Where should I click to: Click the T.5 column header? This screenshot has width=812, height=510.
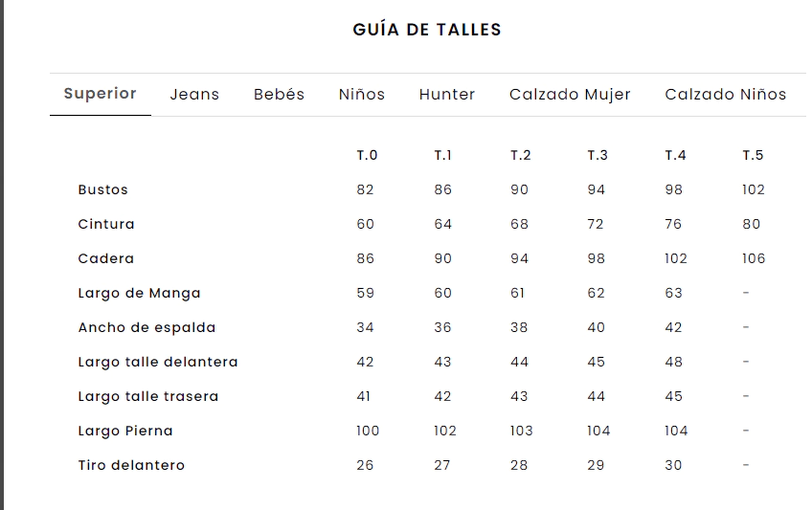[x=753, y=155]
